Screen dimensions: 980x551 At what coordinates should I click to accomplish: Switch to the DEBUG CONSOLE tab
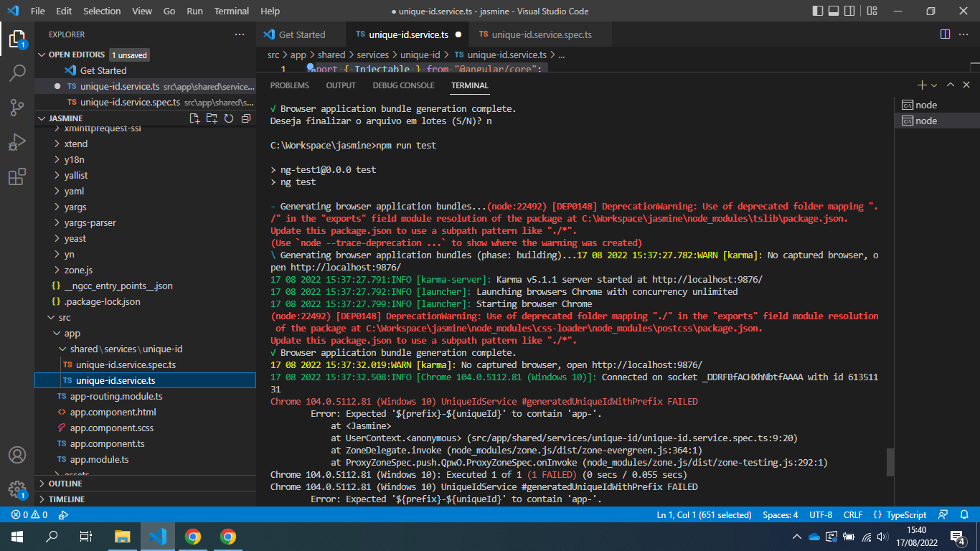(403, 85)
